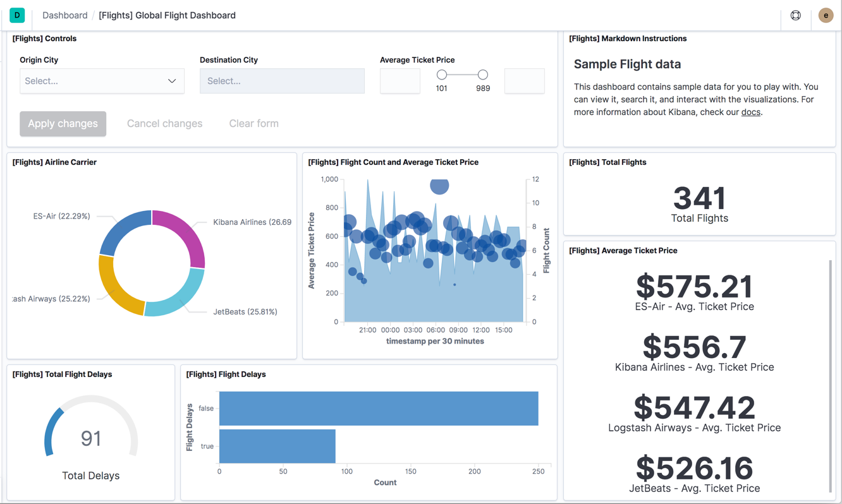Click the Dashboard breadcrumb link
The height and width of the screenshot is (504, 842).
pos(64,15)
